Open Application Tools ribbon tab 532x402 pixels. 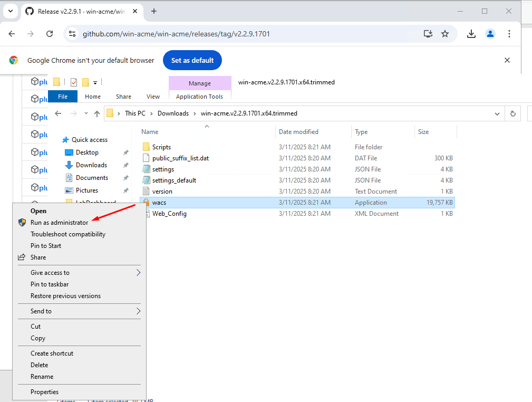coord(199,97)
